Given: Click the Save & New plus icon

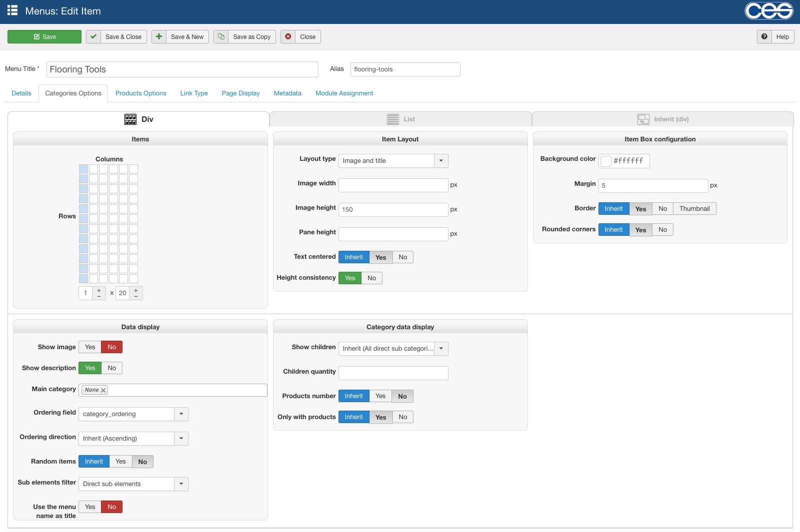Looking at the screenshot, I should click(159, 36).
